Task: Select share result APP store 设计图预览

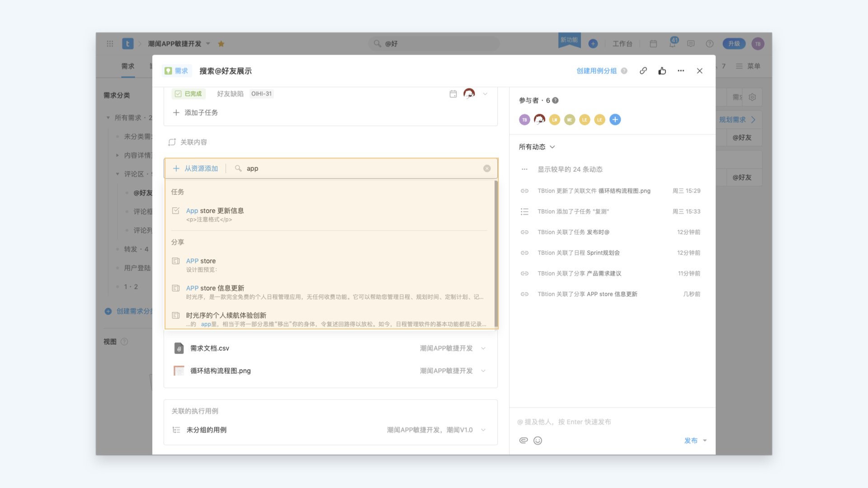Action: 330,265
